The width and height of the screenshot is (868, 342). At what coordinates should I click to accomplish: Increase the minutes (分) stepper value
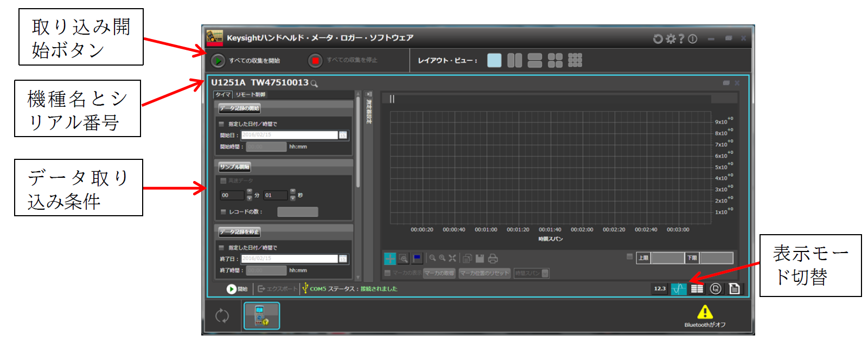point(250,192)
